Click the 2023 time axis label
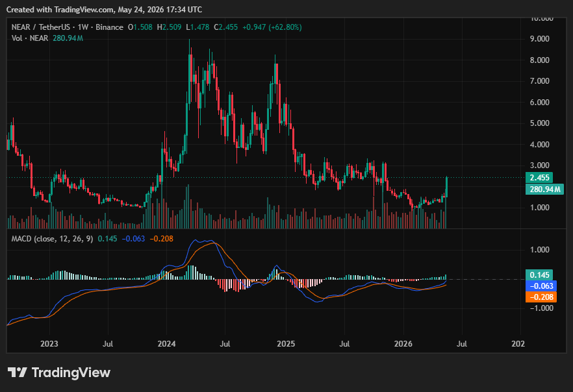 tap(49, 344)
